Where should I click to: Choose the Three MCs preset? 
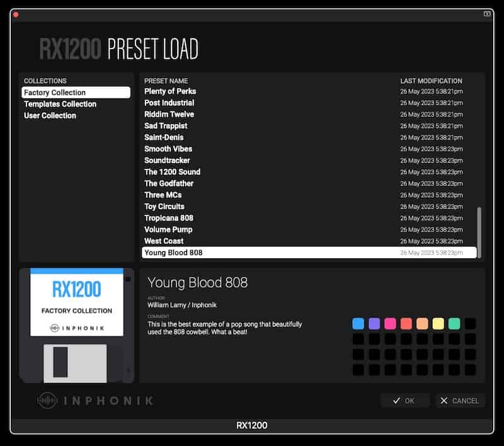309,195
